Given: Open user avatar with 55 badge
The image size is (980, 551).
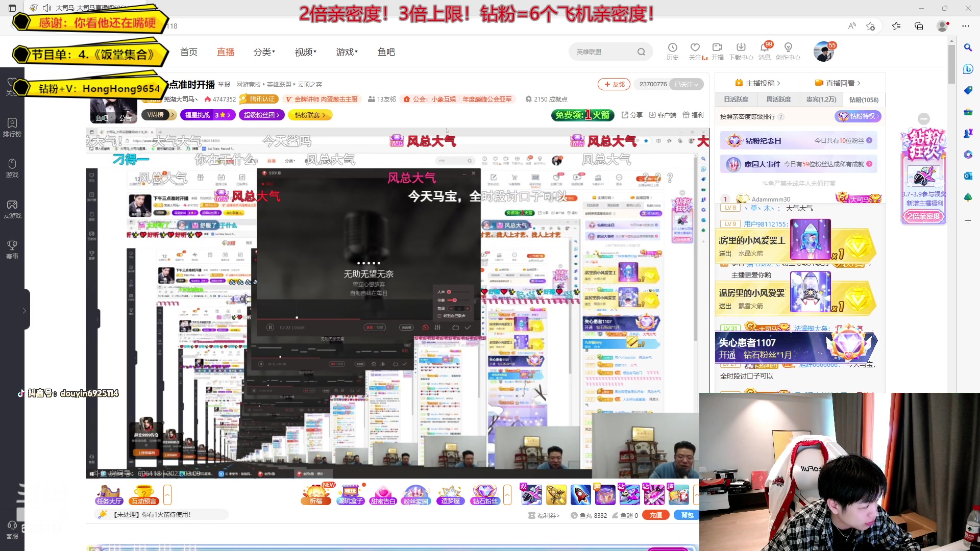Looking at the screenshot, I should click(823, 52).
